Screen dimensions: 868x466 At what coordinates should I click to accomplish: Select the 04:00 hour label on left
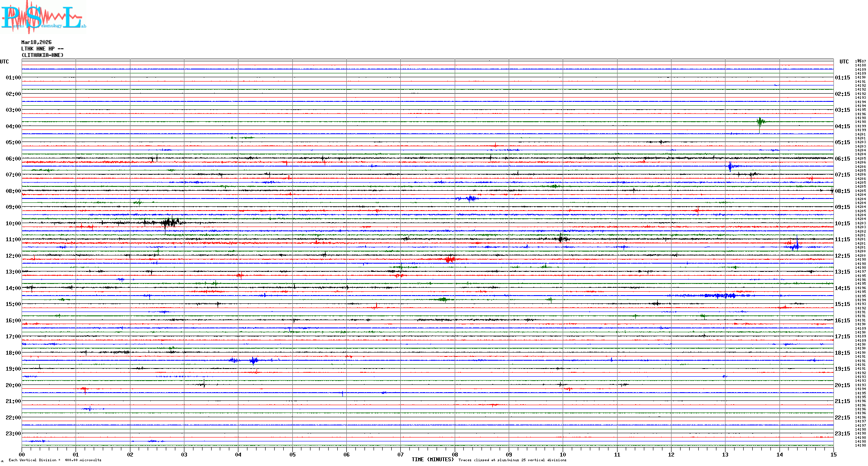[x=13, y=126]
